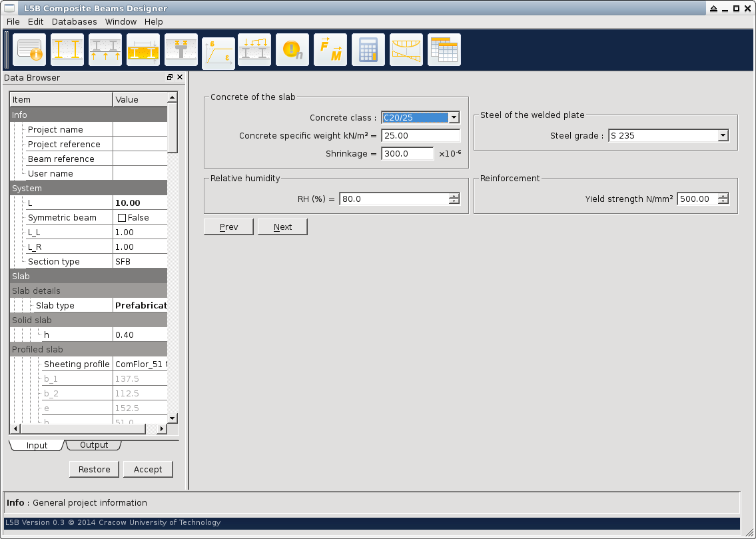This screenshot has width=756, height=539.
Task: Open the project info toolbar icon
Action: point(29,50)
